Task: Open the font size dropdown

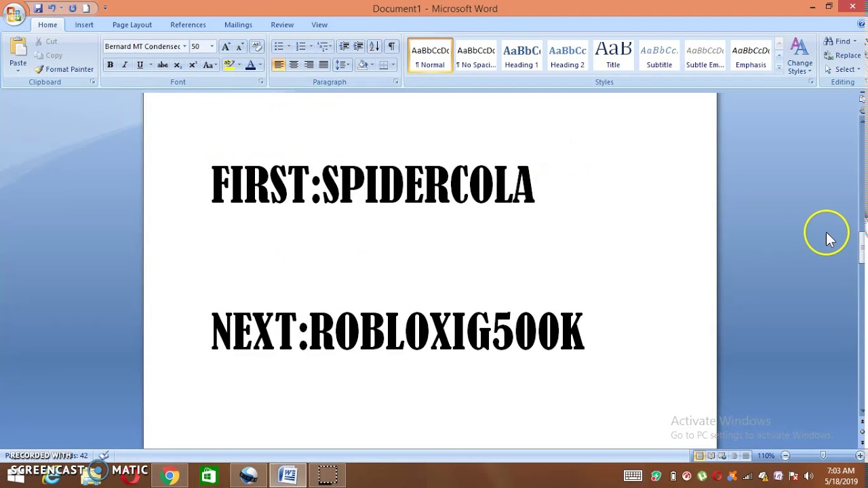Action: point(212,46)
